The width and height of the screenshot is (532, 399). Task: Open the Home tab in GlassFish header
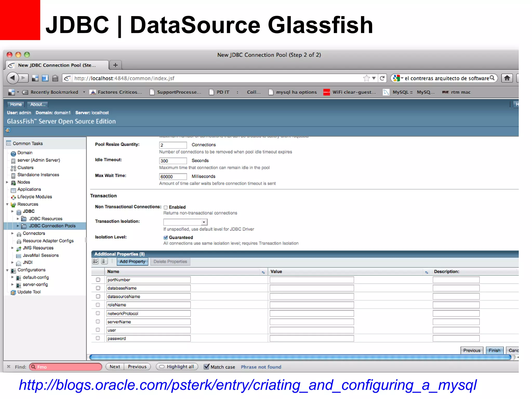point(16,104)
